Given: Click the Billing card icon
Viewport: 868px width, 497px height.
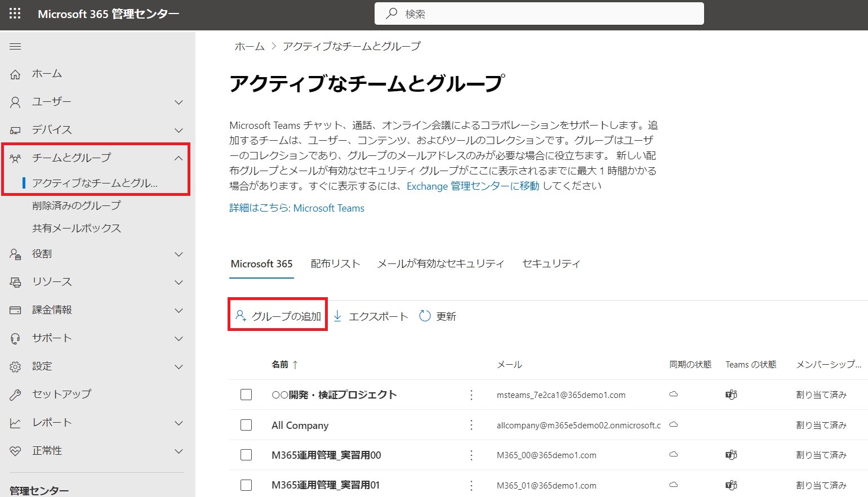Looking at the screenshot, I should pos(15,310).
